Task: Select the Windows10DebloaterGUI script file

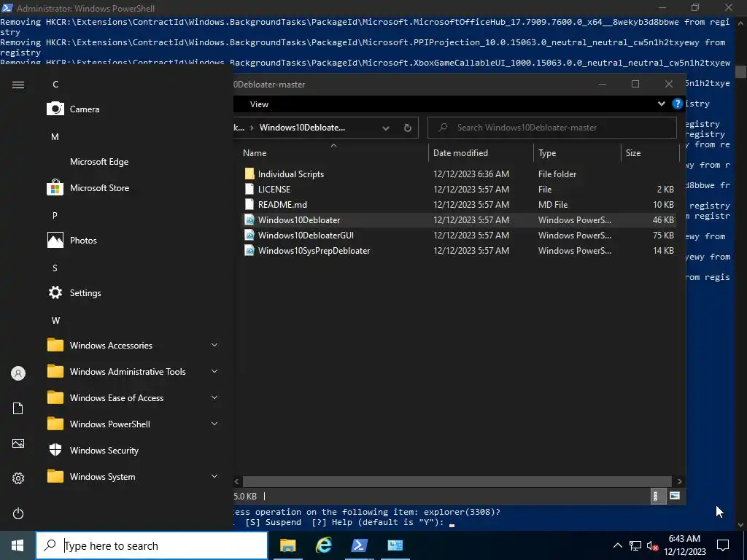Action: [x=306, y=236]
